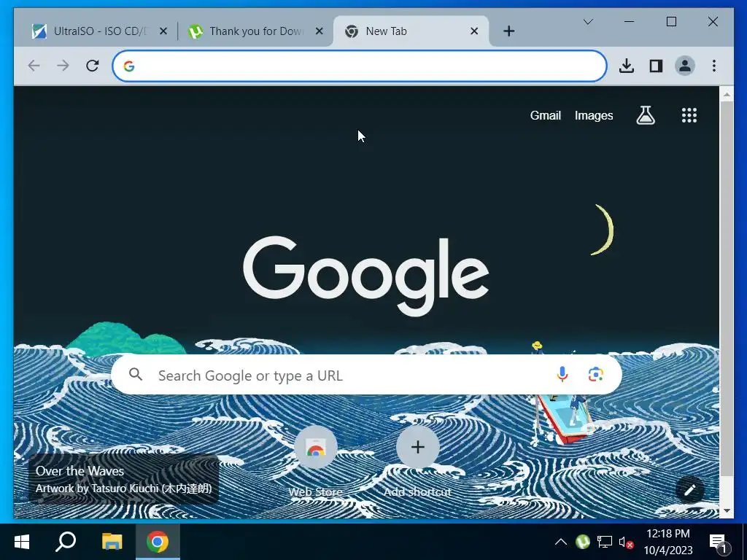Go back with the browser back arrow
The width and height of the screenshot is (747, 560).
tap(34, 65)
